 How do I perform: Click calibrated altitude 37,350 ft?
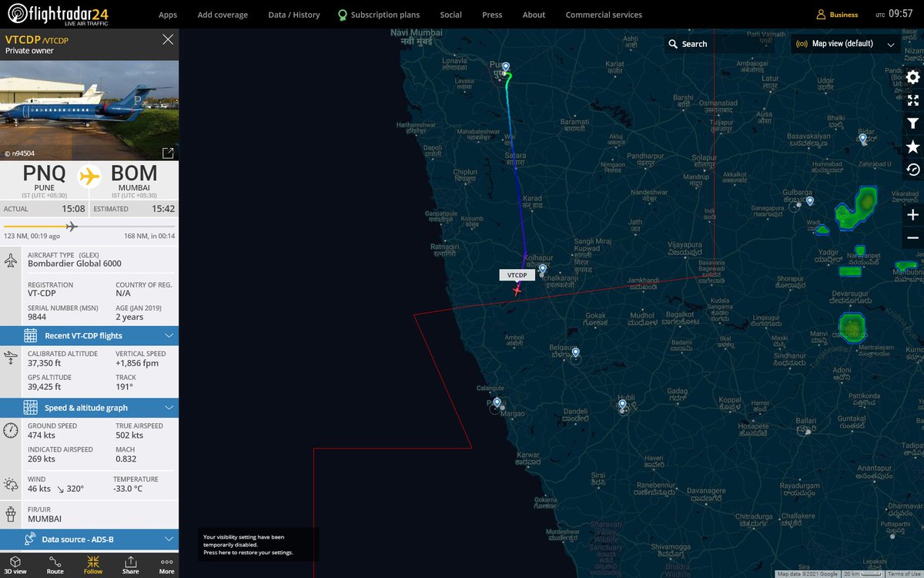coord(44,362)
